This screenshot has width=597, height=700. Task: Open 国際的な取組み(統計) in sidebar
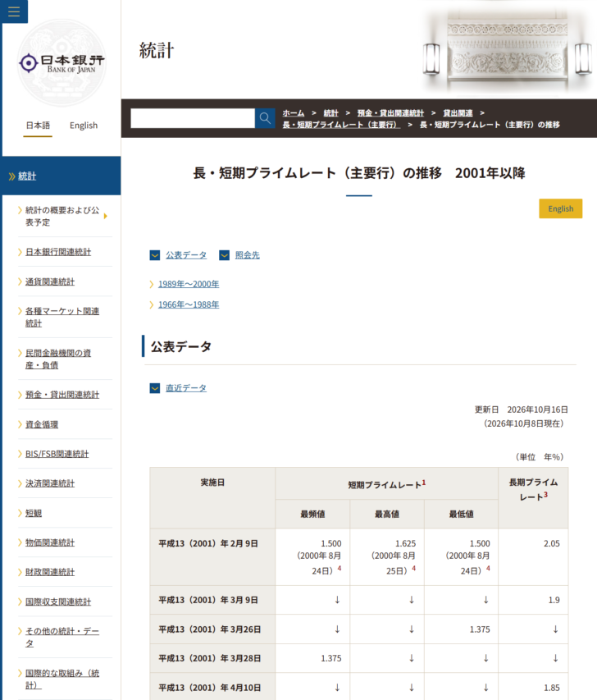pyautogui.click(x=62, y=679)
